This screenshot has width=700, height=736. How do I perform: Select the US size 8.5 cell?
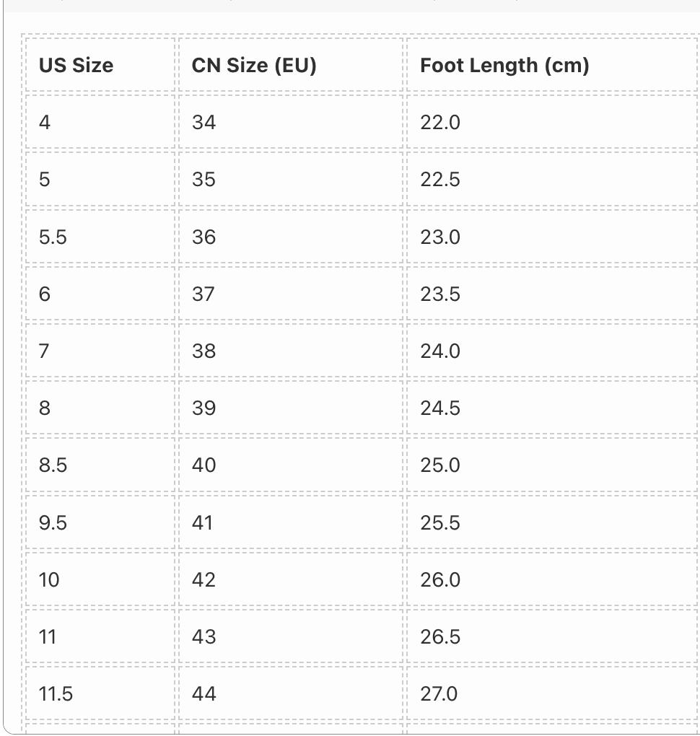(100, 465)
